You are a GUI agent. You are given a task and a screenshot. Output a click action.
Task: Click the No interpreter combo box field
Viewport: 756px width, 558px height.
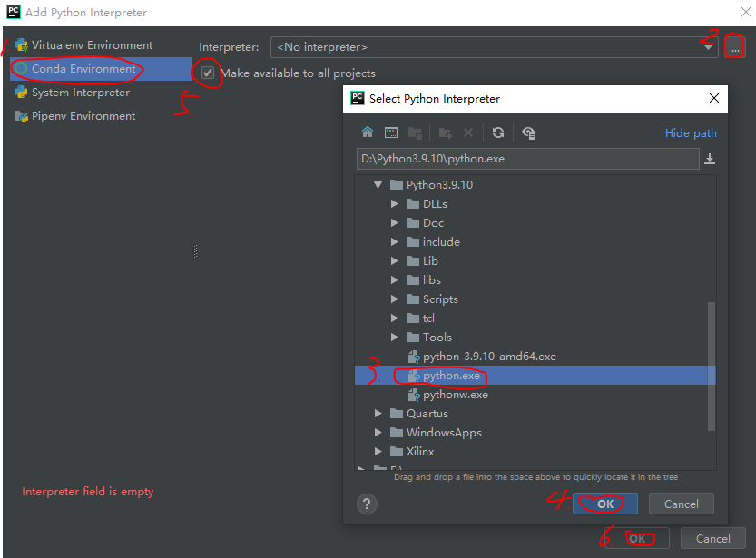pos(495,47)
